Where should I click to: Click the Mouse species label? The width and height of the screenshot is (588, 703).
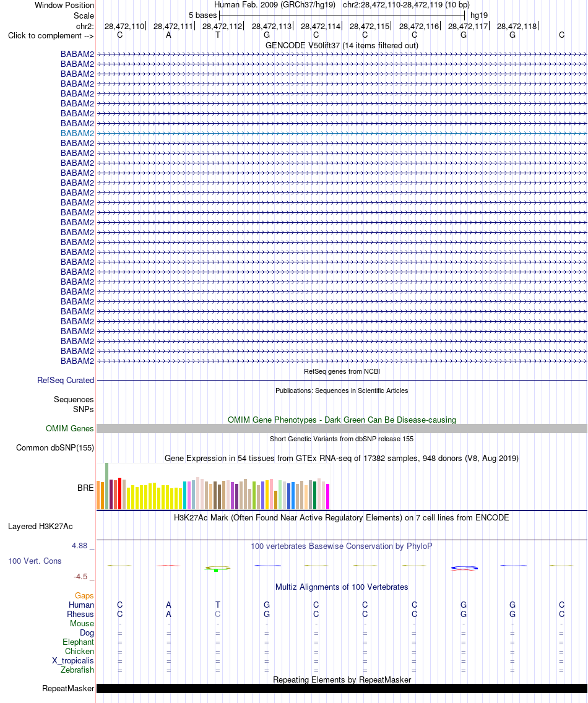point(82,624)
